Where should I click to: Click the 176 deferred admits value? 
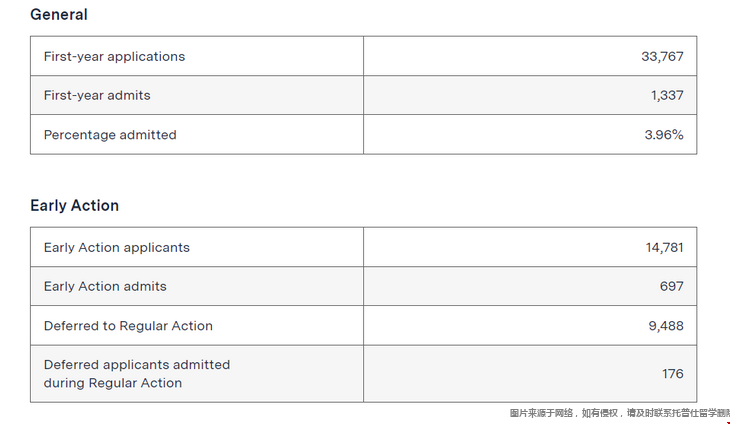pos(673,374)
